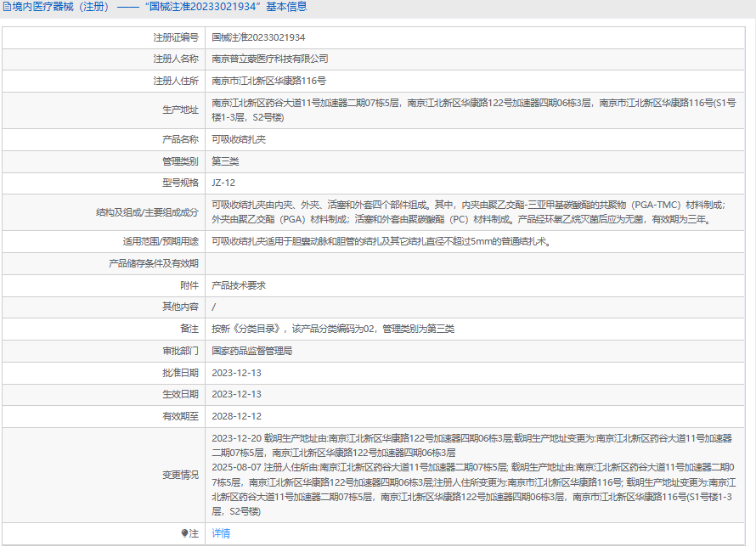
Task: Click the 附件 label
Action: 189,285
